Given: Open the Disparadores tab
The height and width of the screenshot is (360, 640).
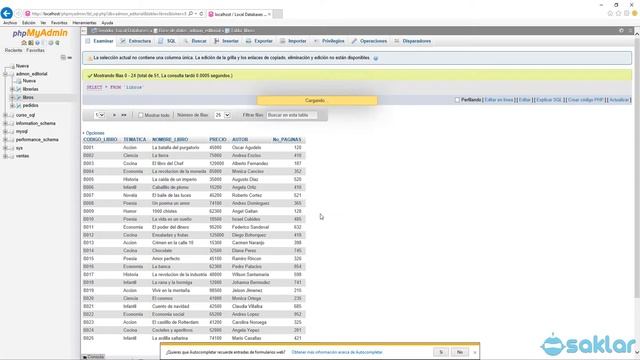Looking at the screenshot, I should tap(412, 41).
